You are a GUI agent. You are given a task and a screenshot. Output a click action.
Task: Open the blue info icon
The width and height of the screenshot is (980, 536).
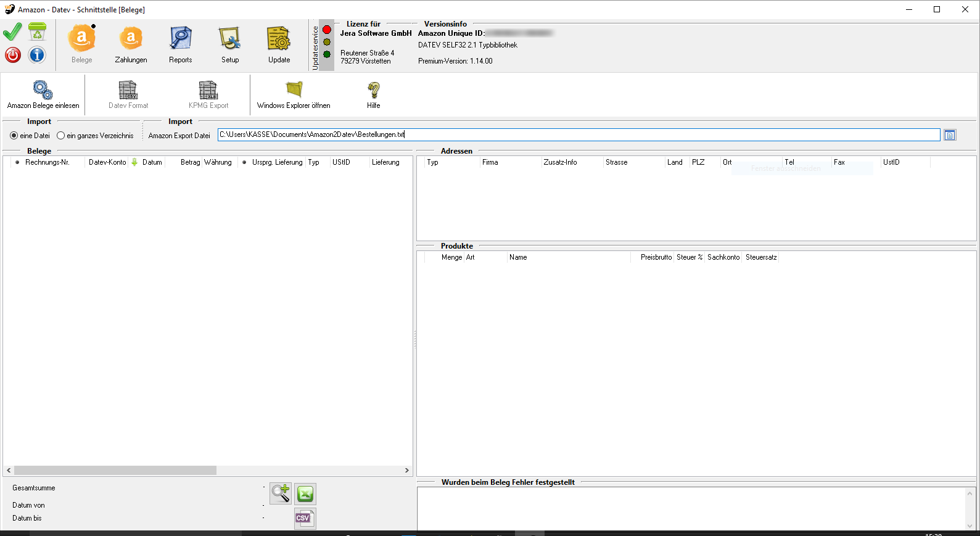coord(37,55)
